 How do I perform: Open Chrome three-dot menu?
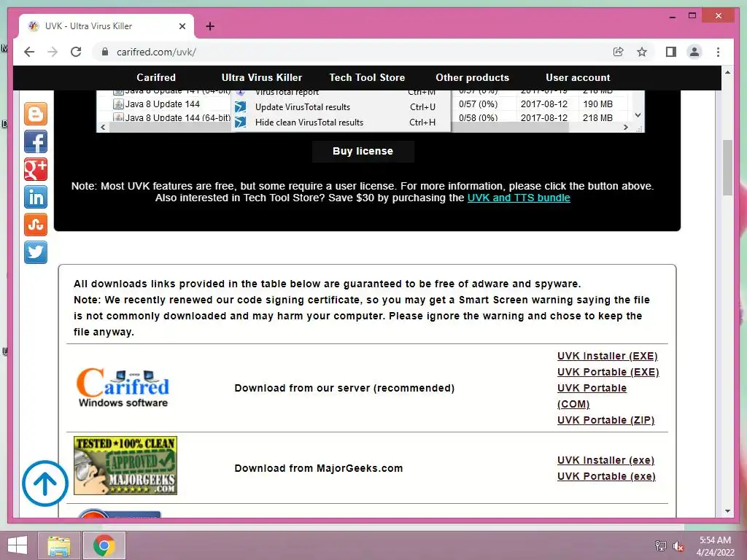(x=718, y=52)
